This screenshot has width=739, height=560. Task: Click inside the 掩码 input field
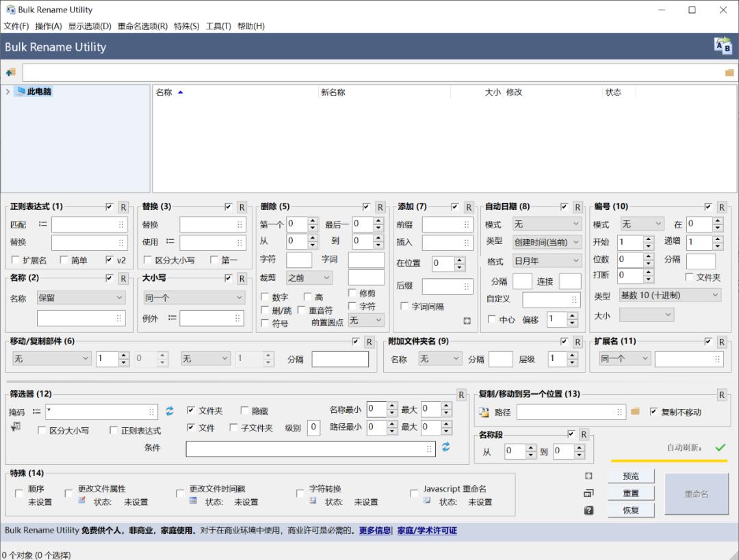point(99,412)
